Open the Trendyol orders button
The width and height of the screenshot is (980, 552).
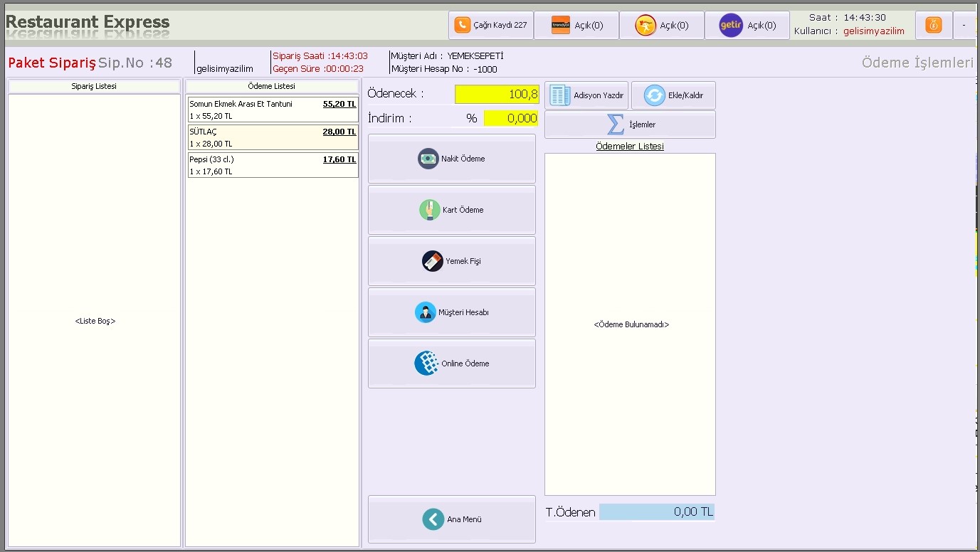(x=576, y=25)
